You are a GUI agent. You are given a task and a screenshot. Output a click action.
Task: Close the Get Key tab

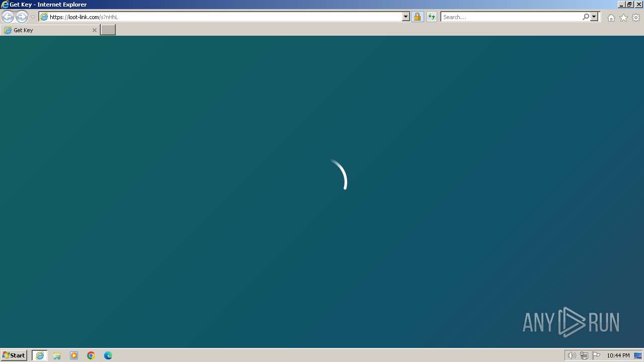click(x=94, y=30)
